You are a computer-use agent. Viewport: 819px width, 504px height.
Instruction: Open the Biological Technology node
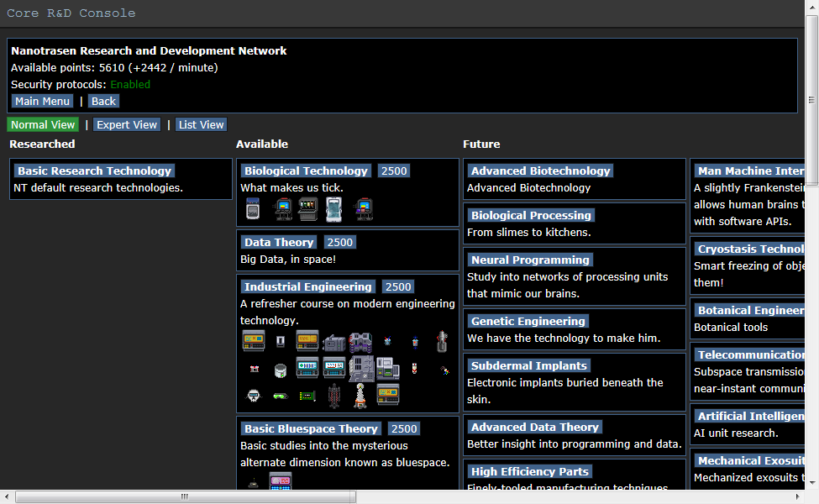coord(306,171)
